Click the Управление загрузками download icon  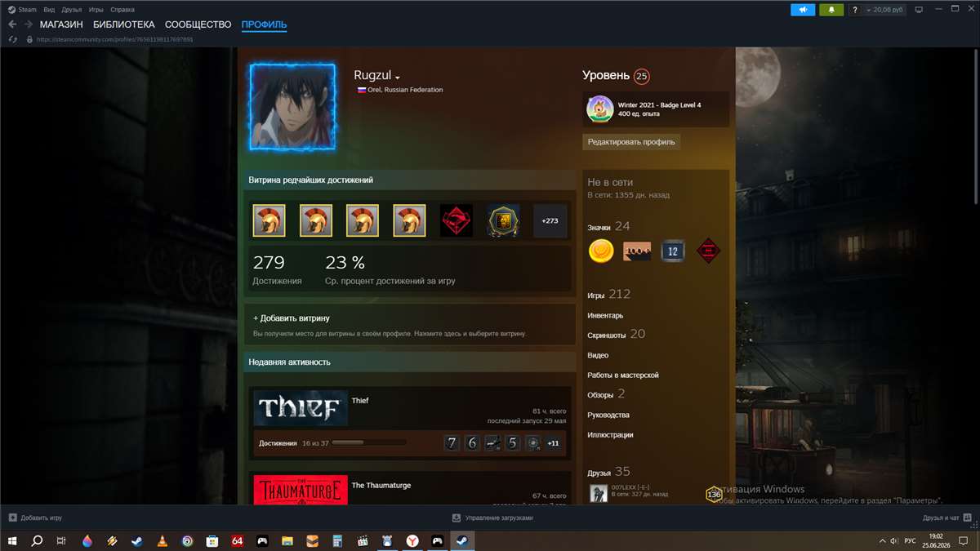click(457, 518)
